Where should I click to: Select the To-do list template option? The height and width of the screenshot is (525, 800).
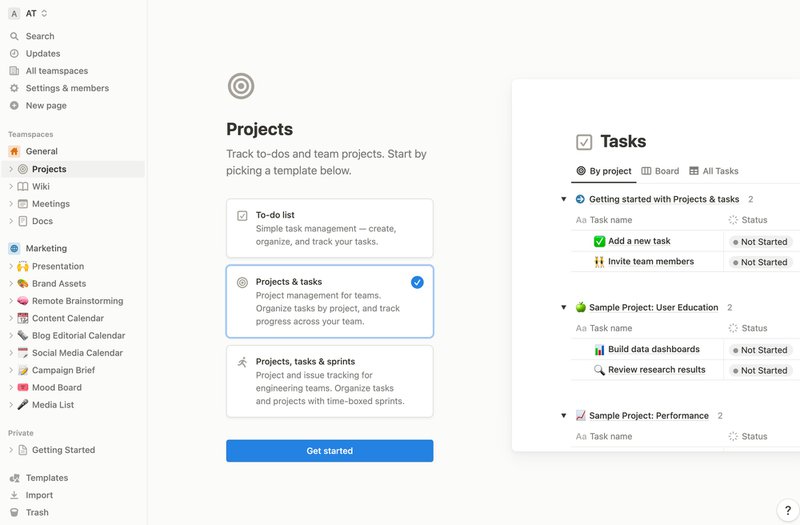(x=329, y=228)
